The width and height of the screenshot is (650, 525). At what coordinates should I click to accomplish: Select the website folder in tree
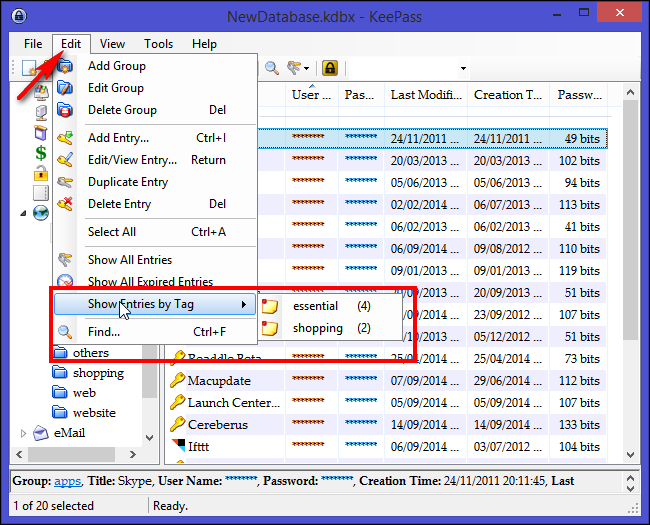click(x=94, y=412)
